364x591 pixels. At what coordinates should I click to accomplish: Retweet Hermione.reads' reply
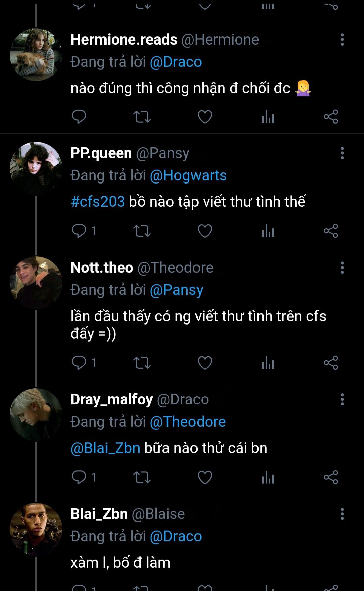[x=142, y=117]
